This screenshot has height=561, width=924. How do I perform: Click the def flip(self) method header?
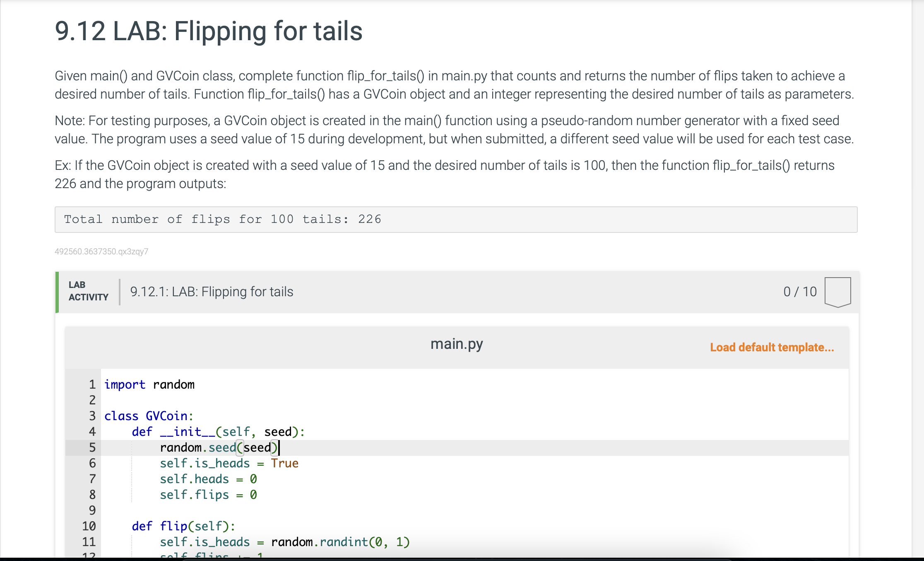pos(183,526)
